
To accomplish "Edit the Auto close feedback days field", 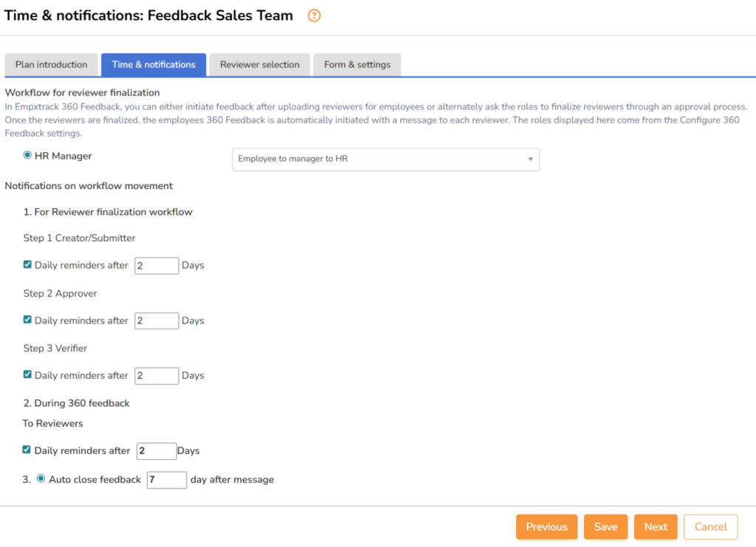I will [x=167, y=480].
